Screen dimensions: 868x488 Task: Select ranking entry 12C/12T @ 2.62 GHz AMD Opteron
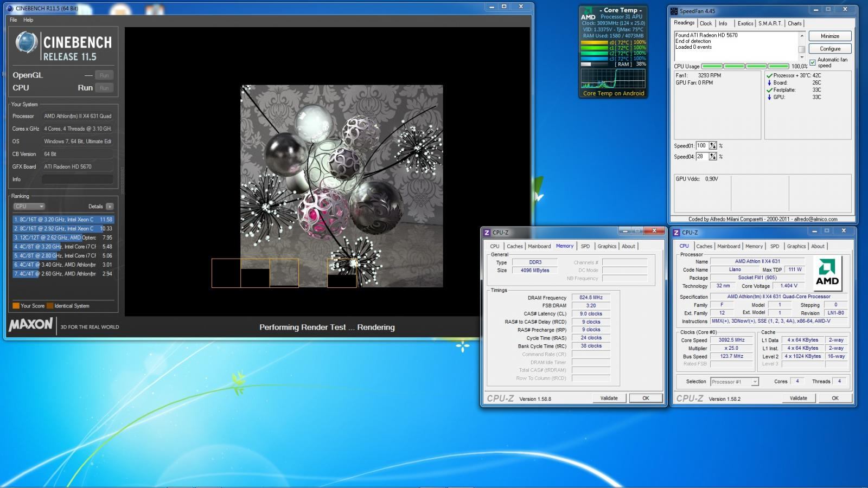[63, 237]
